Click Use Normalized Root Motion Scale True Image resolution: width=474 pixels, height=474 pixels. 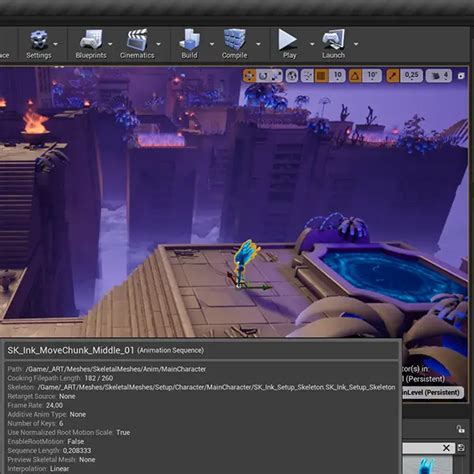(x=123, y=432)
